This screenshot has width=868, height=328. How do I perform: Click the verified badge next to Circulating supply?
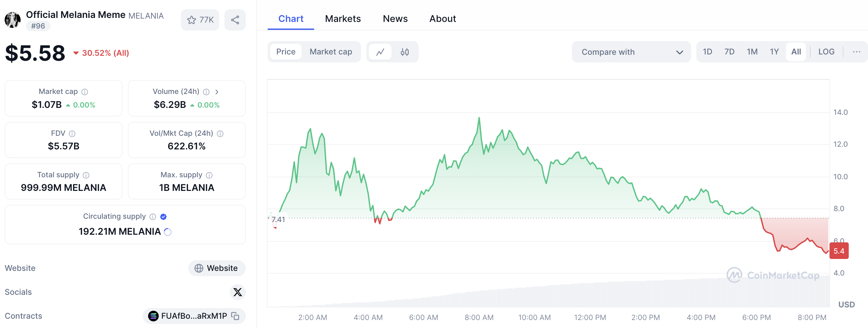(x=163, y=216)
